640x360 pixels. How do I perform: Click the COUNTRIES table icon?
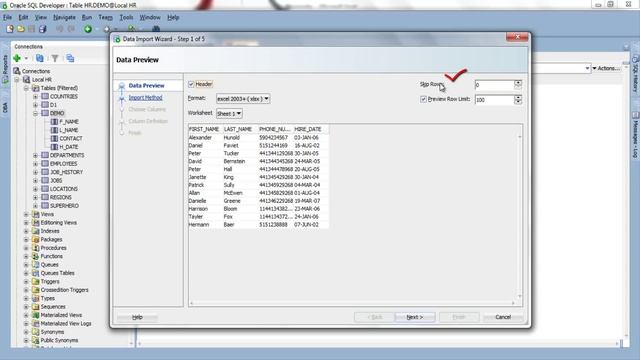(x=45, y=96)
